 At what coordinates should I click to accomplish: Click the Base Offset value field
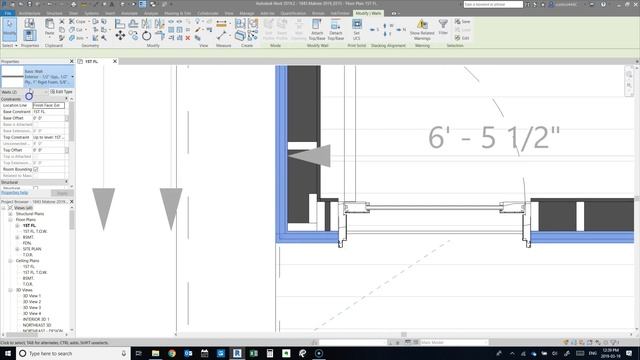[x=49, y=118]
